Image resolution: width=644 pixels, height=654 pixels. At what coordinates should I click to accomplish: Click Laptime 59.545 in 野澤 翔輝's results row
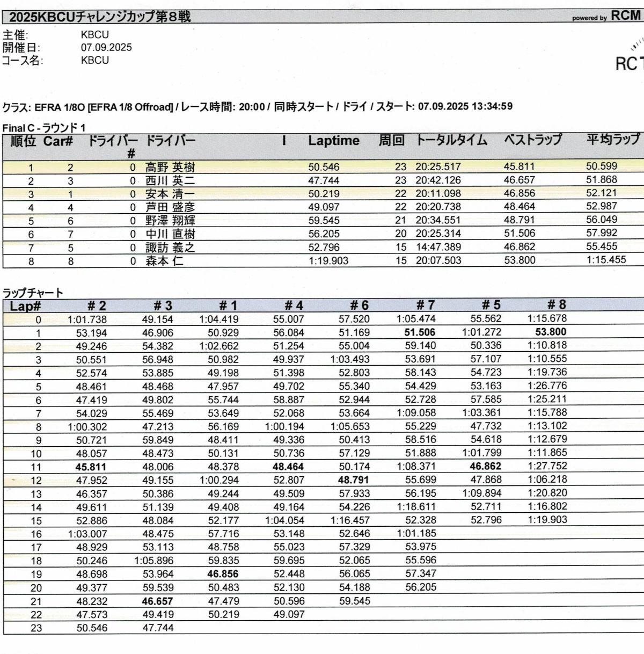point(324,221)
